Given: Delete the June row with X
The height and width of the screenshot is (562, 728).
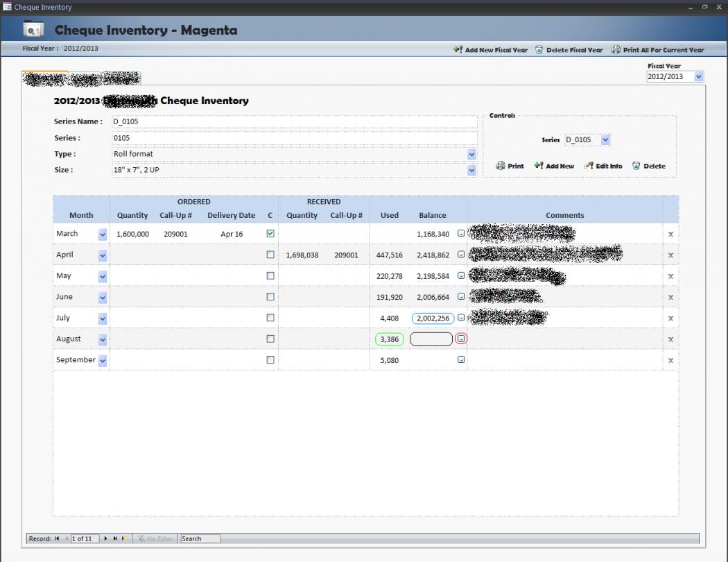Looking at the screenshot, I should [x=670, y=297].
